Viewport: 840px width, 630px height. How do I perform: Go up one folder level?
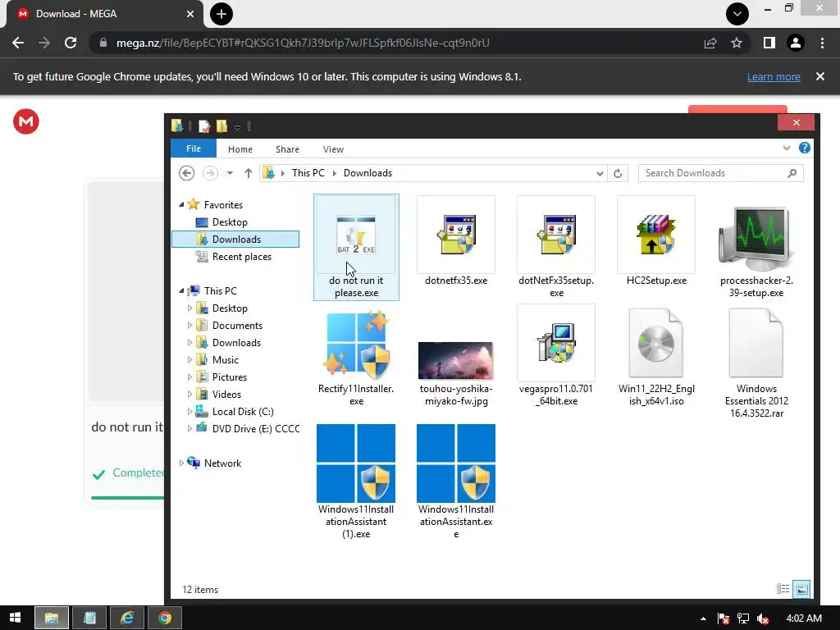pyautogui.click(x=248, y=173)
